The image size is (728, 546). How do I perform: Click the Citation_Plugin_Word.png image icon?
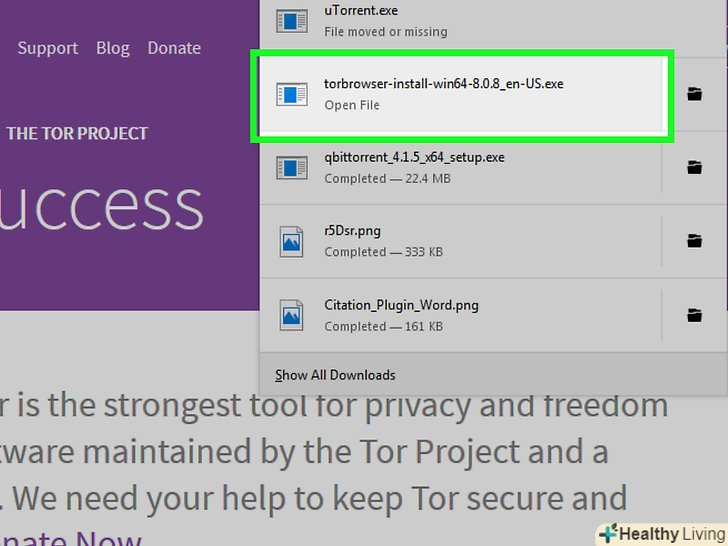point(292,314)
